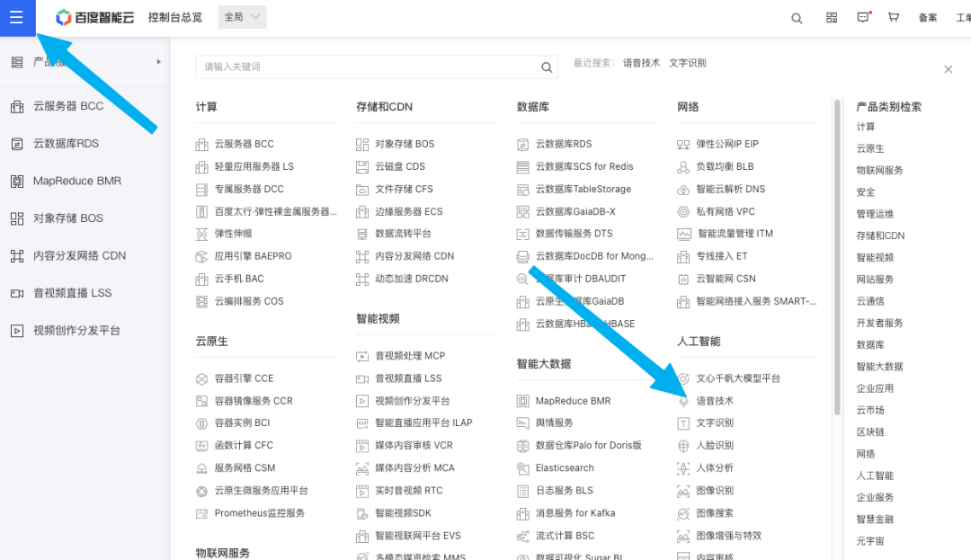Click the 智能云解析 DNS icon
Screen dimensions: 971x560
pyautogui.click(x=683, y=190)
